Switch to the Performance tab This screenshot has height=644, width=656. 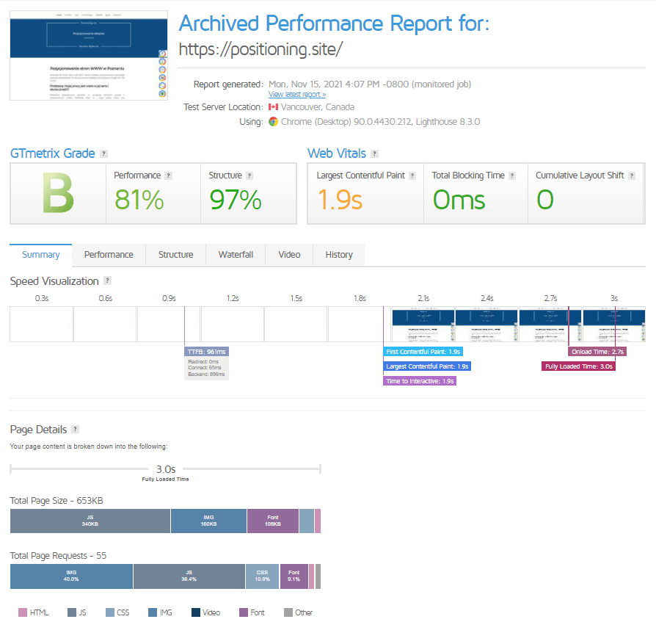pos(109,255)
